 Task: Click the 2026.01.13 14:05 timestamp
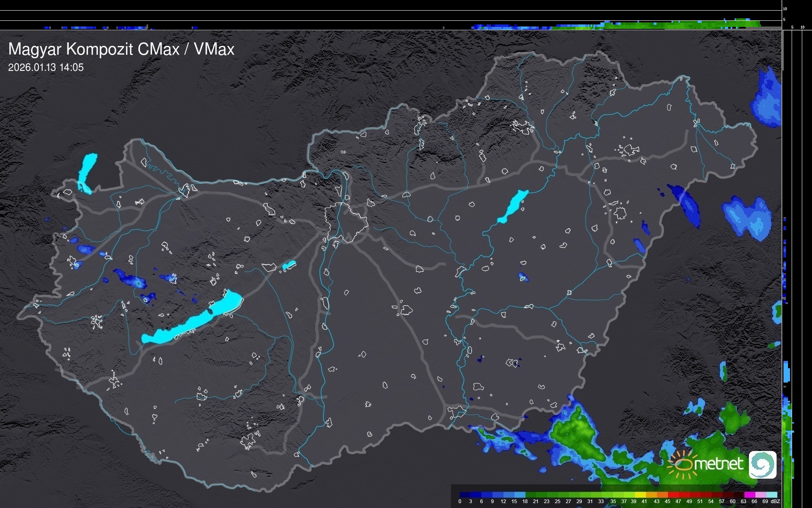(46, 68)
